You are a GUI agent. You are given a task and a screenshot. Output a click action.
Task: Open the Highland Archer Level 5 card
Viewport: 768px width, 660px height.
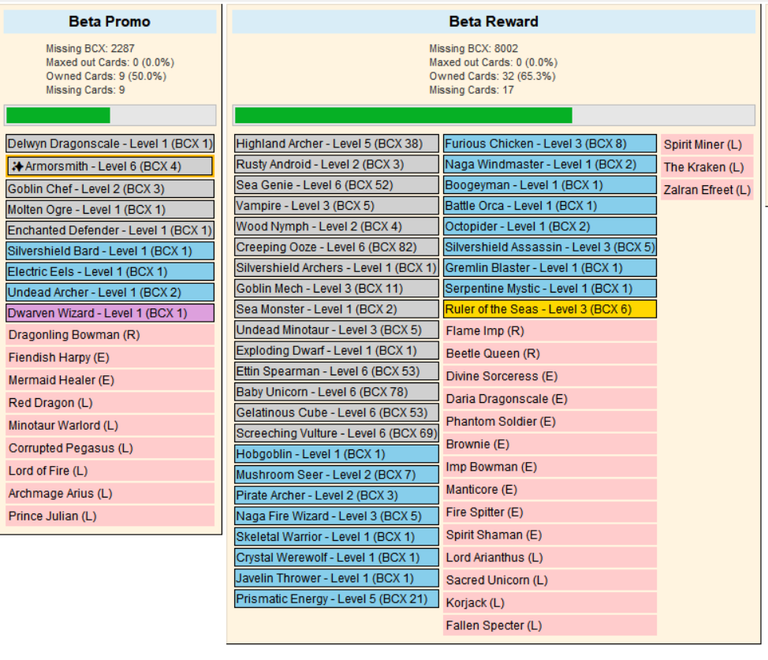point(336,144)
